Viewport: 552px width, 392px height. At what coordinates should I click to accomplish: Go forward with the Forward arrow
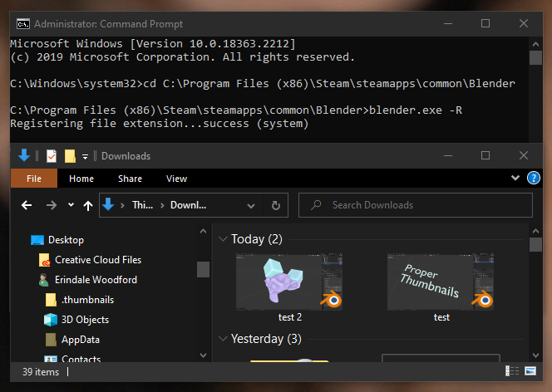(52, 205)
